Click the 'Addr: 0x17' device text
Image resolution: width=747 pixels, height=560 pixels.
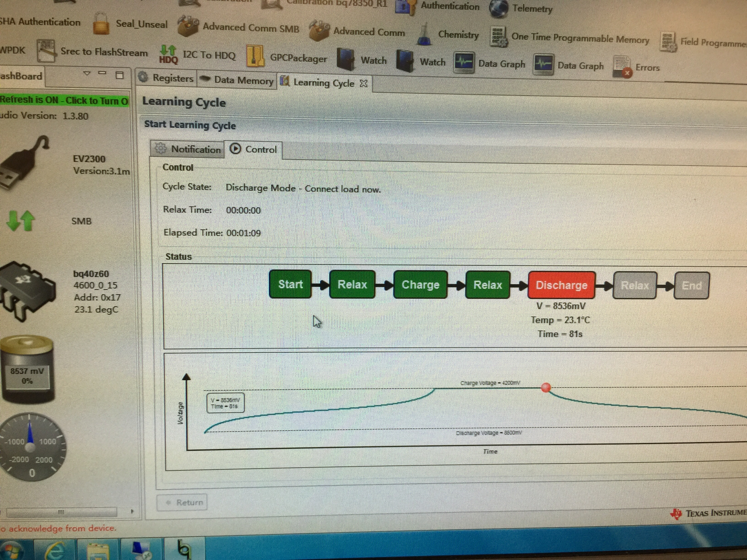[97, 297]
